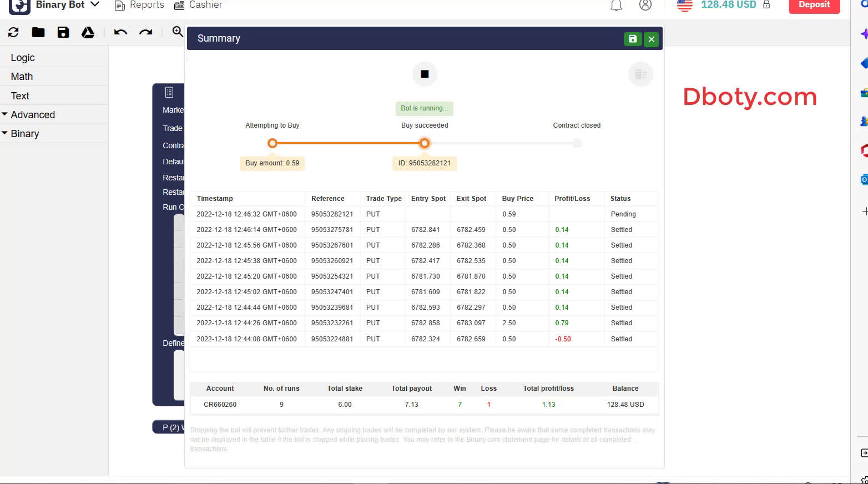Click the green save icon in Summary header
The width and height of the screenshot is (868, 484).
point(633,39)
